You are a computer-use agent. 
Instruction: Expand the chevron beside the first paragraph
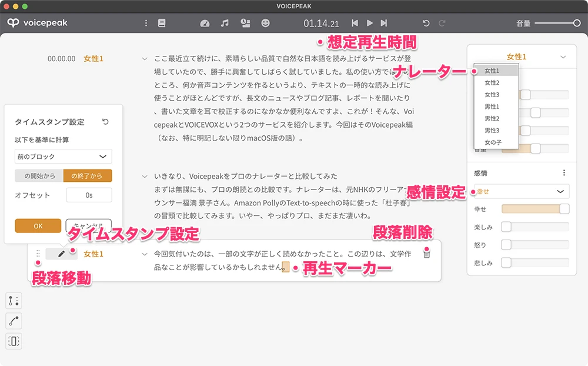[x=145, y=59]
